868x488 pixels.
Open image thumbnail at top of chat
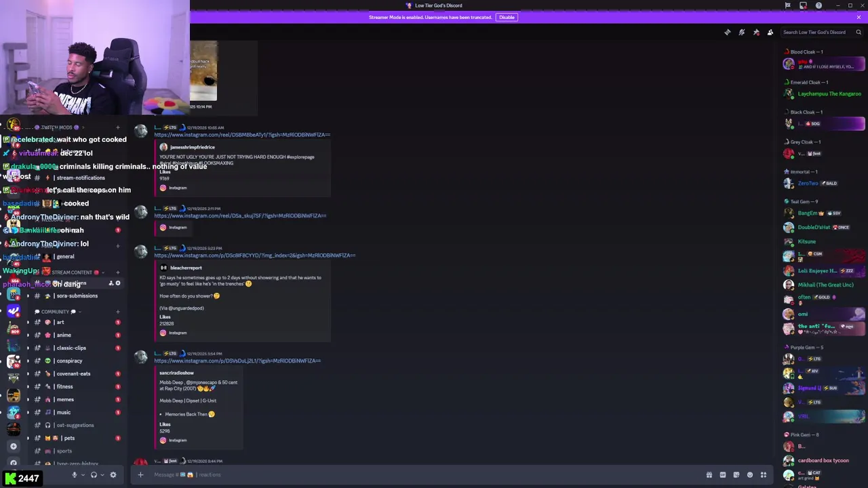tap(203, 71)
